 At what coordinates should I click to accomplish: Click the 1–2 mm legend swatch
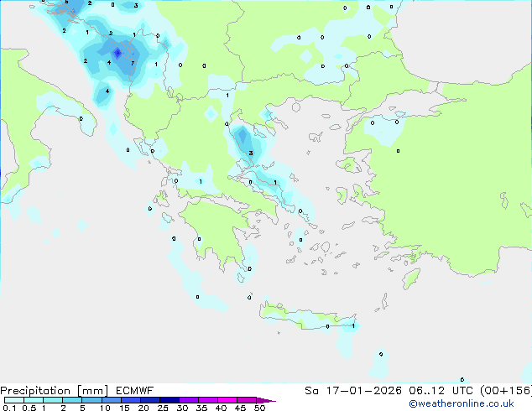(x=53, y=400)
